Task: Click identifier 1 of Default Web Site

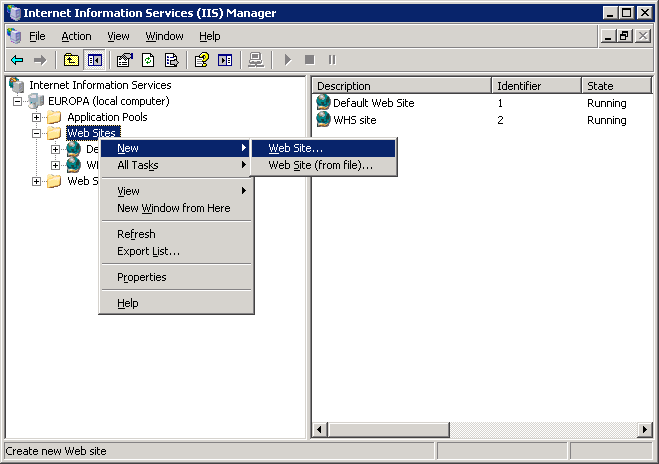Action: [500, 103]
